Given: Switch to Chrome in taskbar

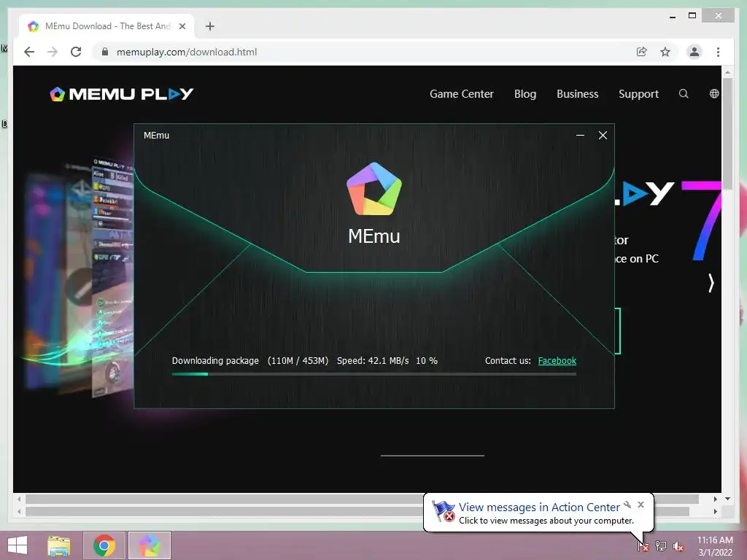Looking at the screenshot, I should click(x=104, y=545).
